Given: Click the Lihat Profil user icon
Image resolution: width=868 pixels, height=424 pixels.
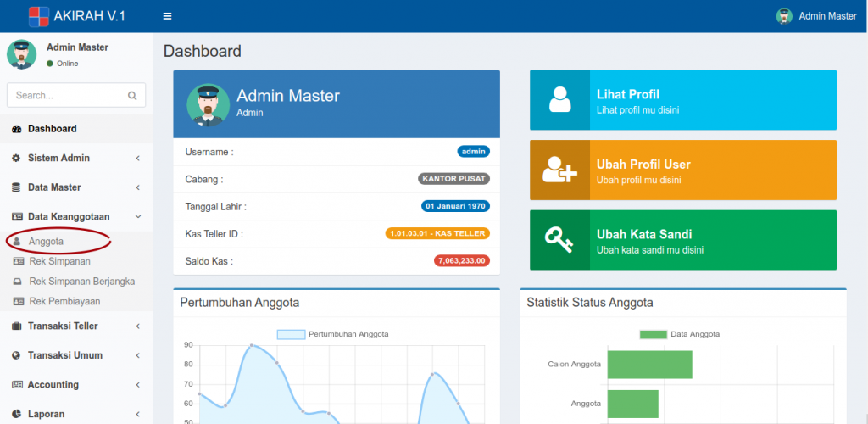Looking at the screenshot, I should tap(559, 100).
